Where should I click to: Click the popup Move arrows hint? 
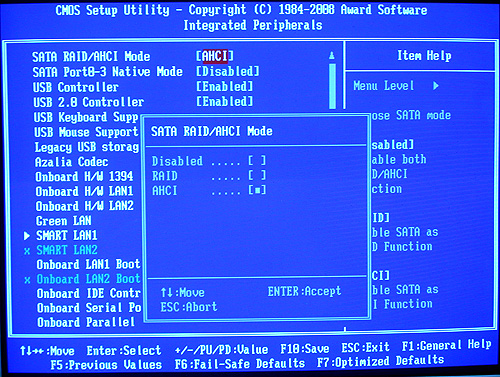tap(183, 293)
